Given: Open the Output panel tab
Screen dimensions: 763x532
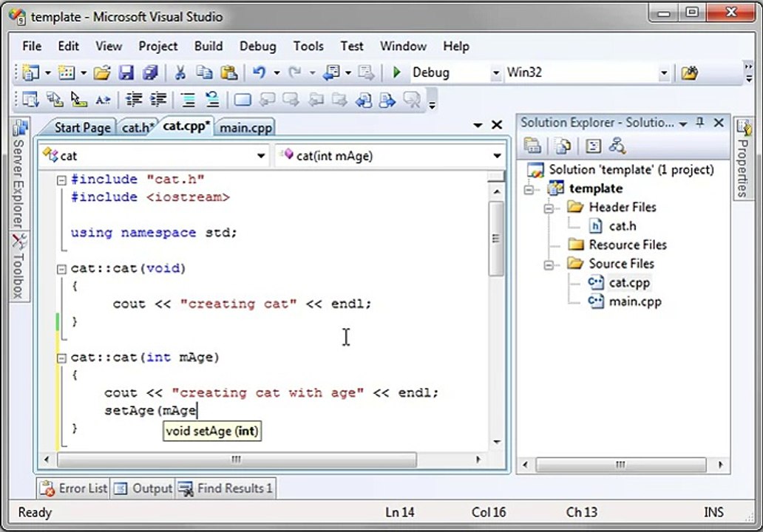Looking at the screenshot, I should point(143,488).
